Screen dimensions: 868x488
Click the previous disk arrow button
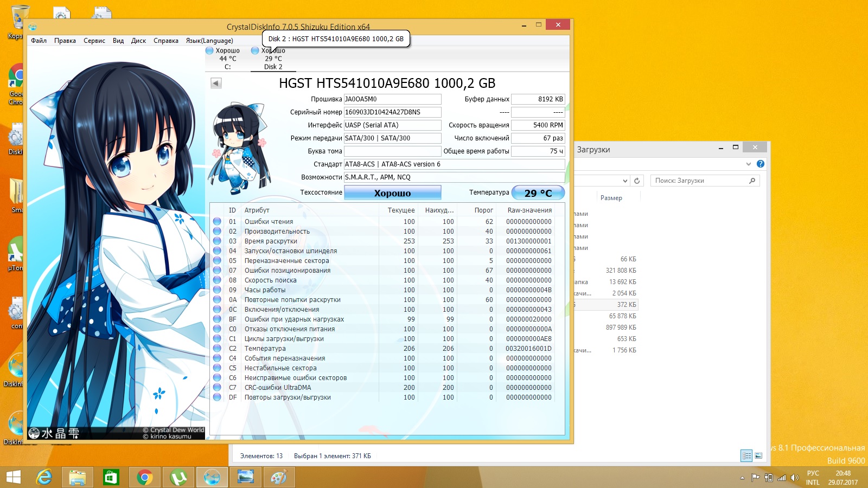tap(216, 83)
